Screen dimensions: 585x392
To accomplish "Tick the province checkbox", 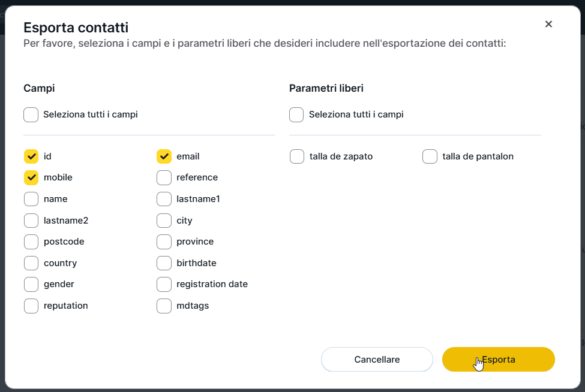I will point(164,242).
